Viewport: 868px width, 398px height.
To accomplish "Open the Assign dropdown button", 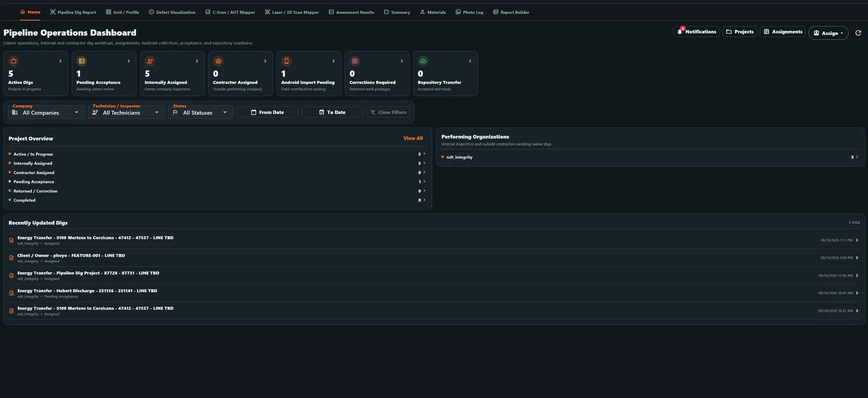I will (x=828, y=33).
